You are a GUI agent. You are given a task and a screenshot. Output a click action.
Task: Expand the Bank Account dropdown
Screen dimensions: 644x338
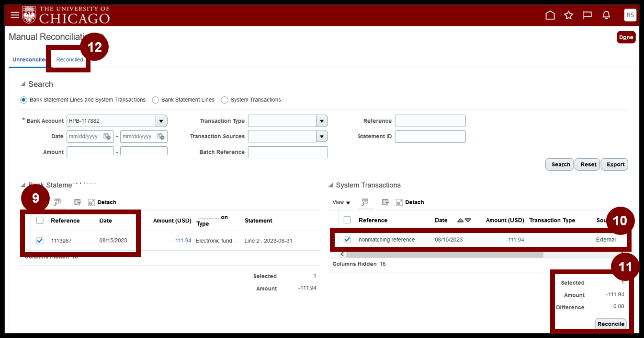[x=161, y=121]
